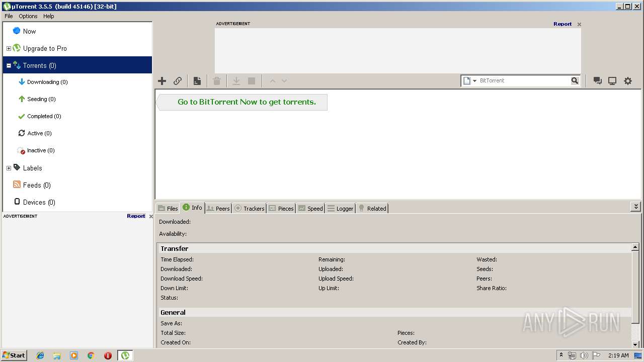Screen dimensions: 644x362
Task: Click the BitTorrent search input field
Action: point(524,80)
